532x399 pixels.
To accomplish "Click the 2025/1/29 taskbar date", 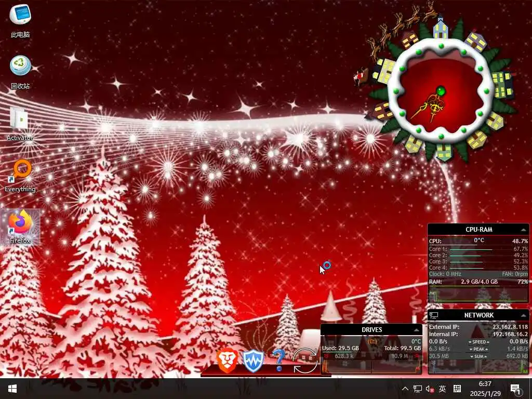I will coord(485,394).
